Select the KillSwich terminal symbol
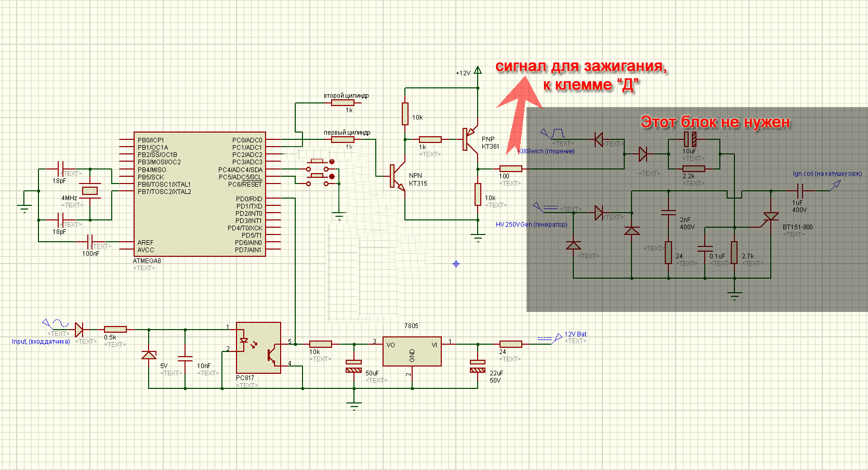 pos(553,134)
